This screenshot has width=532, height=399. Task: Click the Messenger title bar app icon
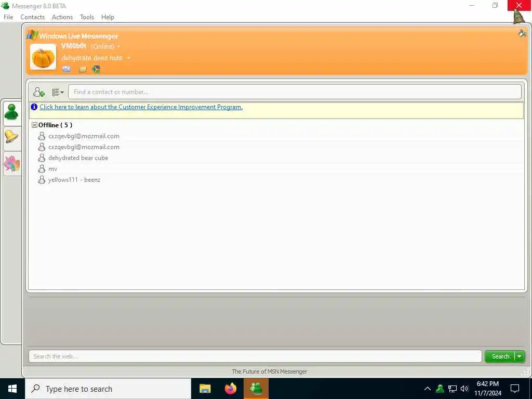pos(5,6)
